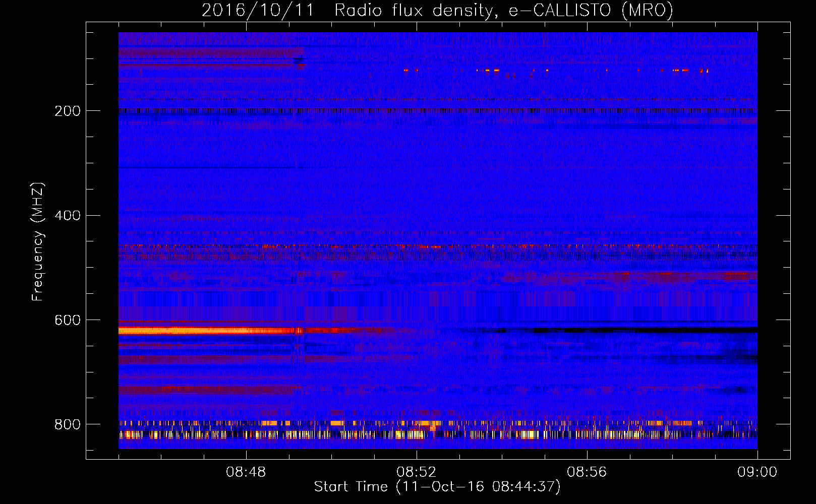
Task: Click the plot title "2016/10/11 Radio flux density, e-CALLISTO (MRO)"
Action: coord(437,10)
